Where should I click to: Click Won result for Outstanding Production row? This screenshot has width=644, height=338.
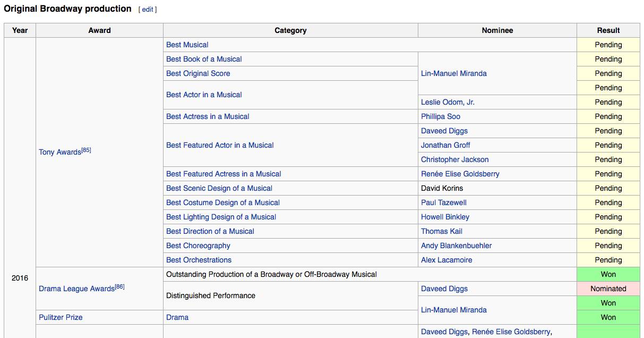click(608, 274)
